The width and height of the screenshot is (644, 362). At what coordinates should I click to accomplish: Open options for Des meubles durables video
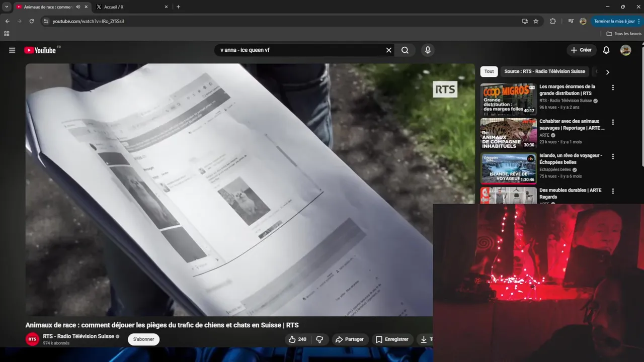tap(612, 191)
